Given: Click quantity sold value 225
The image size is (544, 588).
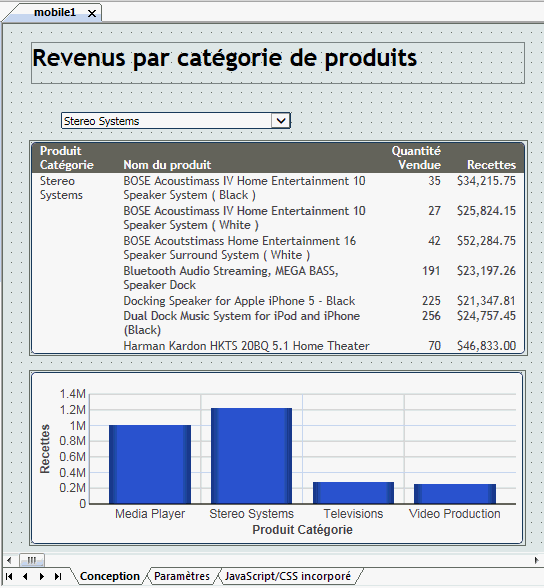Looking at the screenshot, I should tap(431, 301).
